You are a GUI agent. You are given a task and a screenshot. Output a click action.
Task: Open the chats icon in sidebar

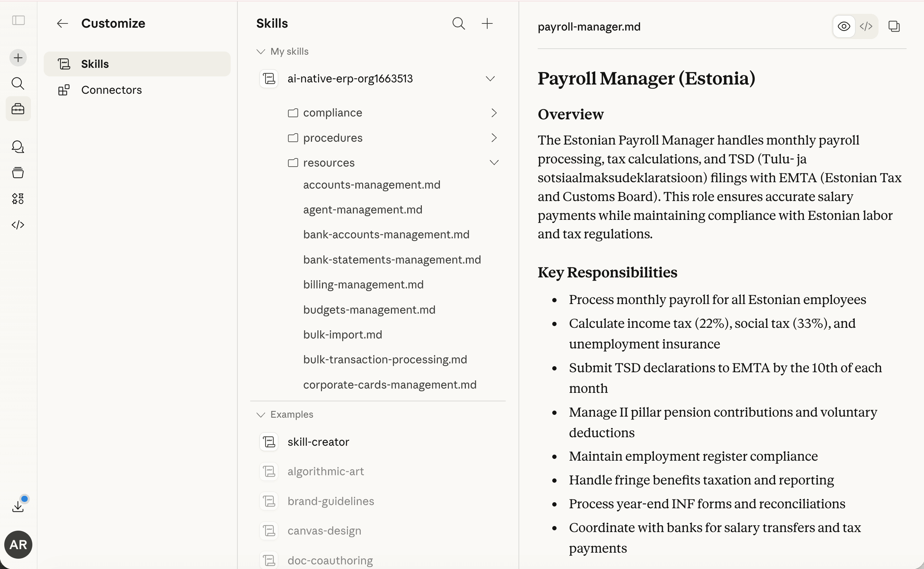(18, 147)
